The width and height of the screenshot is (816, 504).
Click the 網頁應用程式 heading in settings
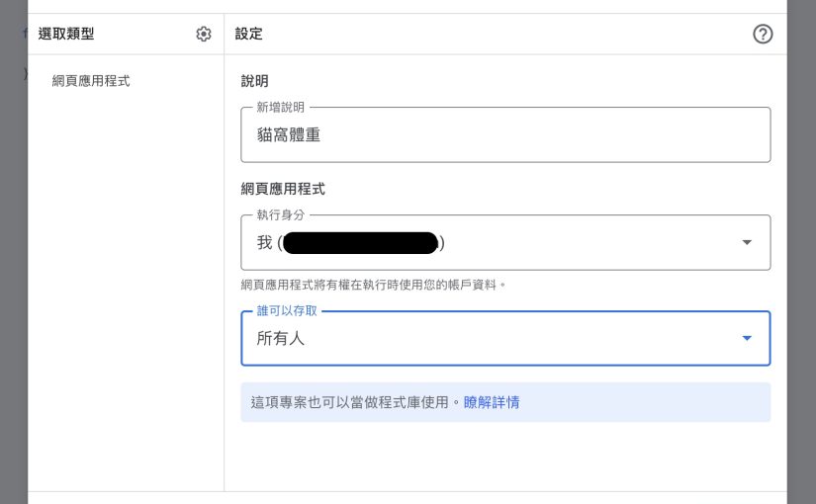coord(283,189)
